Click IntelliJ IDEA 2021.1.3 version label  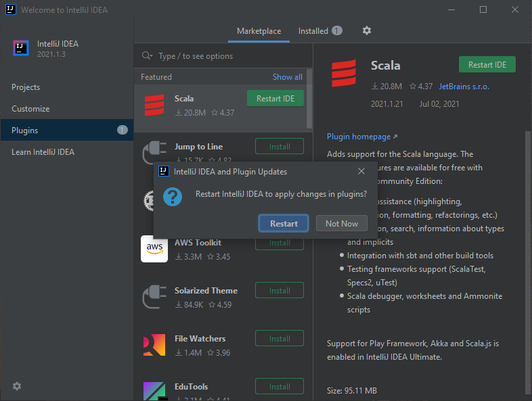(51, 54)
